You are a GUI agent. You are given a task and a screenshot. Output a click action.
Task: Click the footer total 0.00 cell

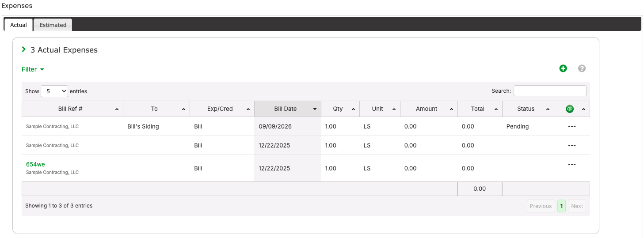pyautogui.click(x=480, y=189)
